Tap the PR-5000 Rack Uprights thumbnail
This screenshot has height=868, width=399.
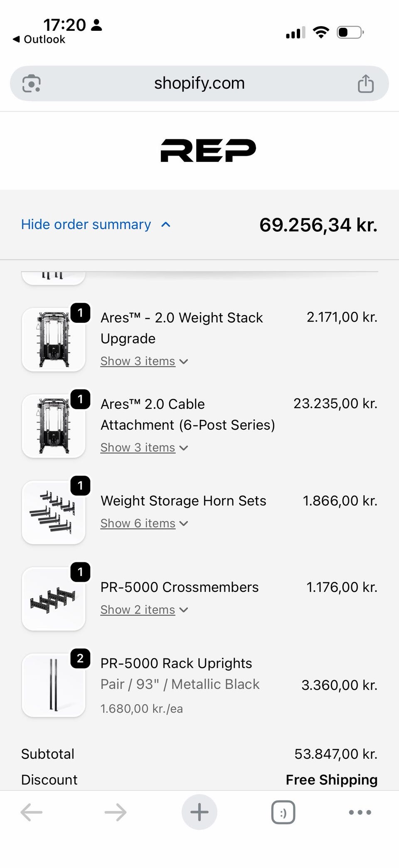[x=54, y=685]
